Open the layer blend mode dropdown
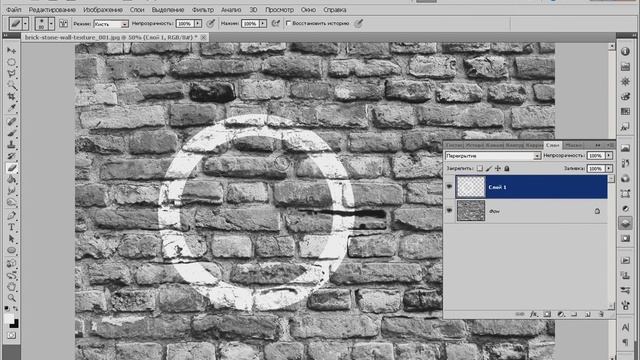This screenshot has width=640, height=360. (x=493, y=156)
